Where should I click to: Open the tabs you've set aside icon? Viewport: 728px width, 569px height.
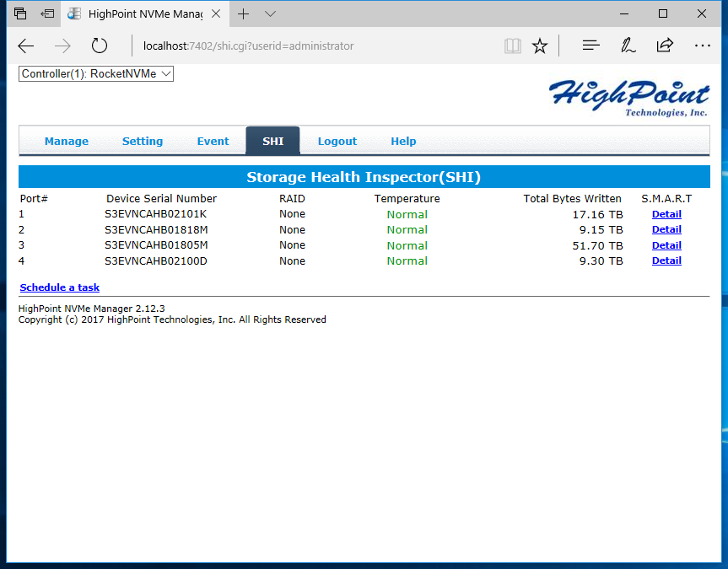[20, 14]
